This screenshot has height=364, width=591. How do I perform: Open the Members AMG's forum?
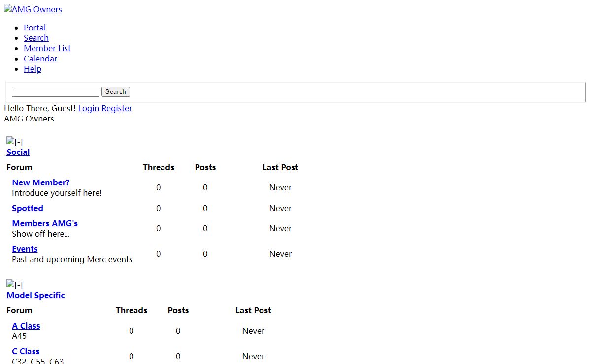click(45, 223)
